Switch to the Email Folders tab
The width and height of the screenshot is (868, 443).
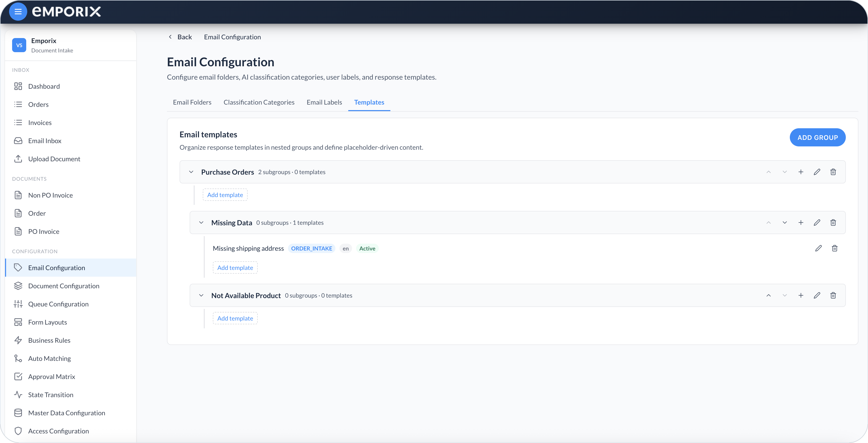coord(192,102)
